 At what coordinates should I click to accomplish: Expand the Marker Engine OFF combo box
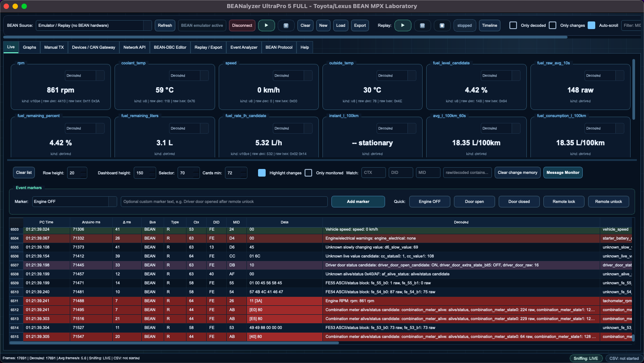click(x=74, y=202)
